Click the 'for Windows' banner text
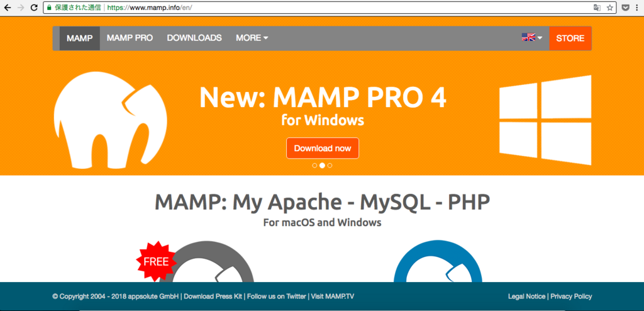Screen dimensions: 644x311 [x=323, y=120]
